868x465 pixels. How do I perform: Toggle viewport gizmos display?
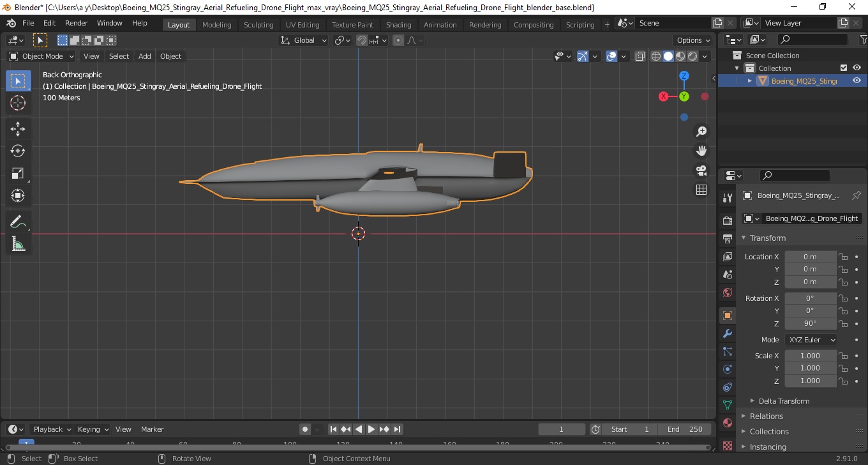pyautogui.click(x=582, y=56)
